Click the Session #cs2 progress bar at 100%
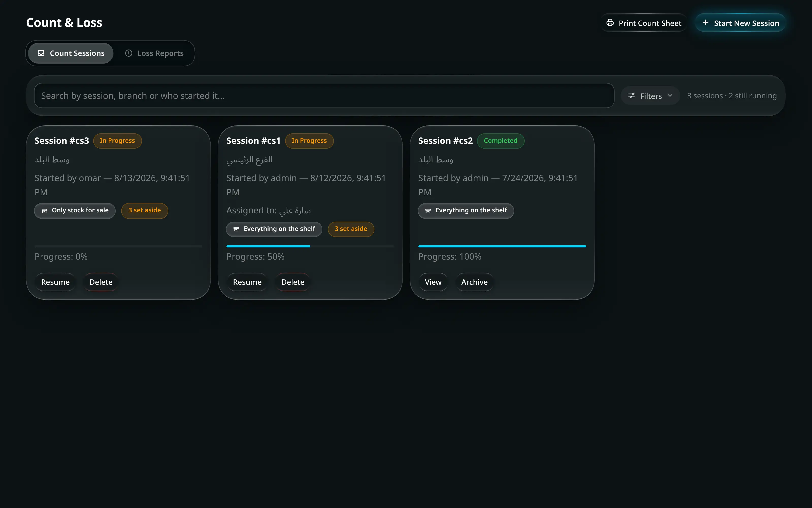 click(x=502, y=246)
